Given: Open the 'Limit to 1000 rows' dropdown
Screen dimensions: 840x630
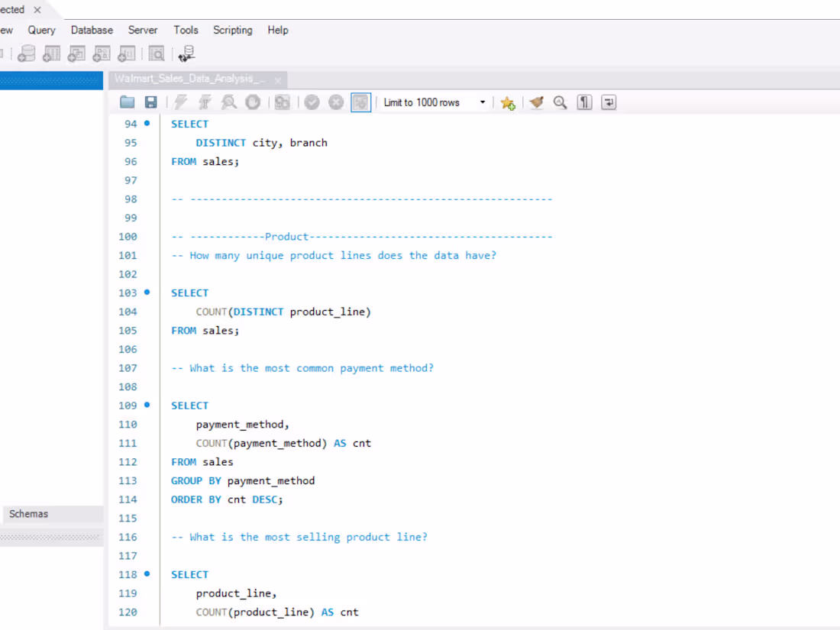Looking at the screenshot, I should click(482, 102).
